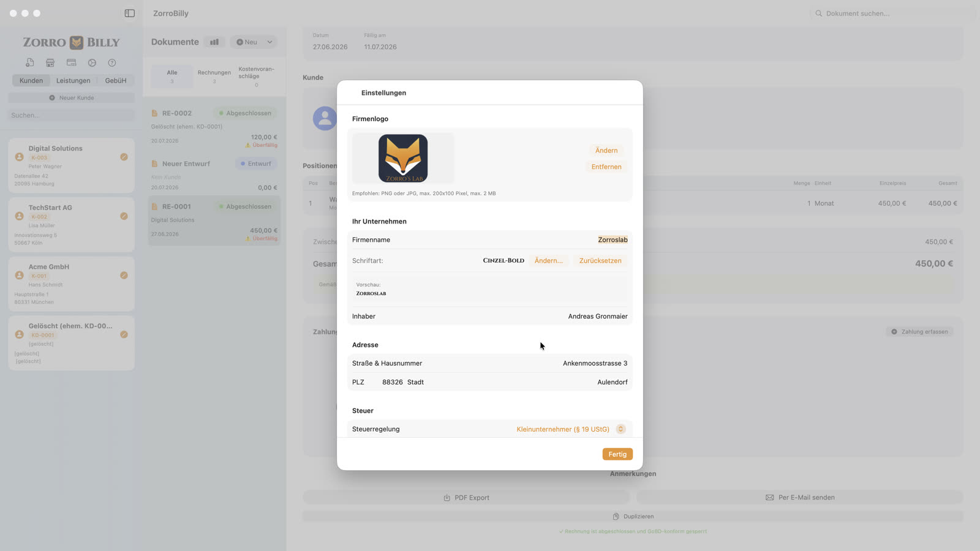The image size is (980, 551).
Task: Open the Steuerregelung dropdown stepper
Action: [620, 429]
